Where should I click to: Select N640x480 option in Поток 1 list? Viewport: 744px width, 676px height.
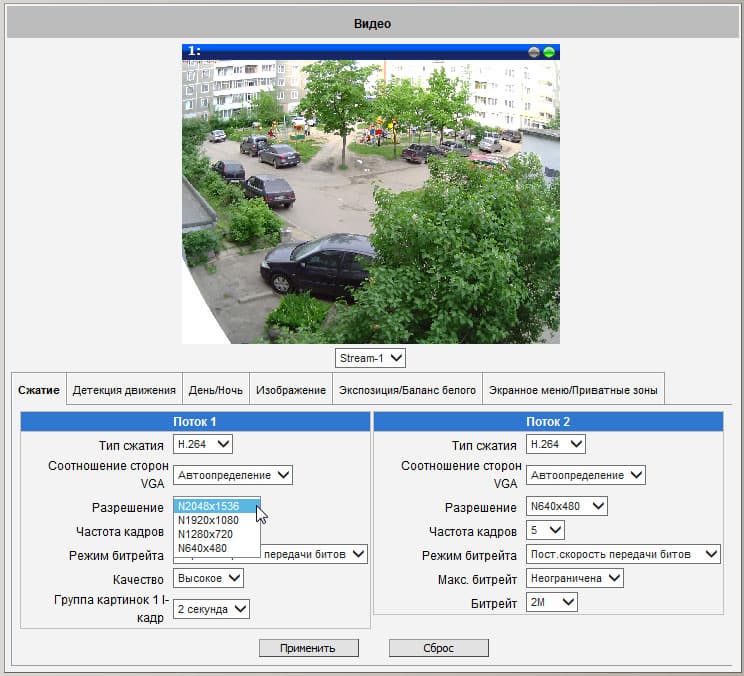click(202, 548)
